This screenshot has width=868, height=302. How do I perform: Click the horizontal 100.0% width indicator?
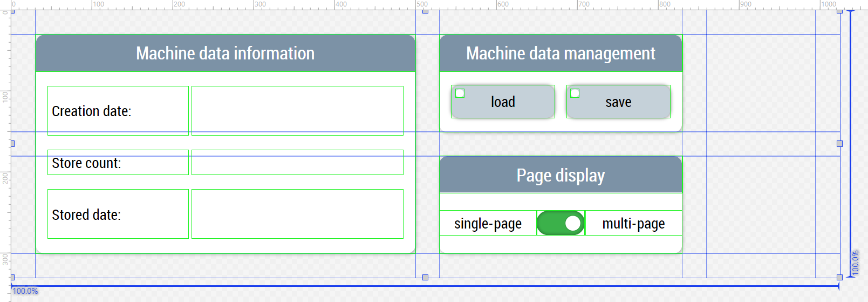25,291
